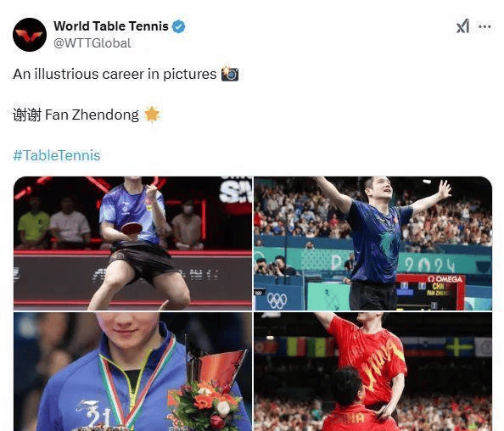This screenshot has width=504, height=431.
Task: Open the Grok xI icon
Action: (x=463, y=26)
